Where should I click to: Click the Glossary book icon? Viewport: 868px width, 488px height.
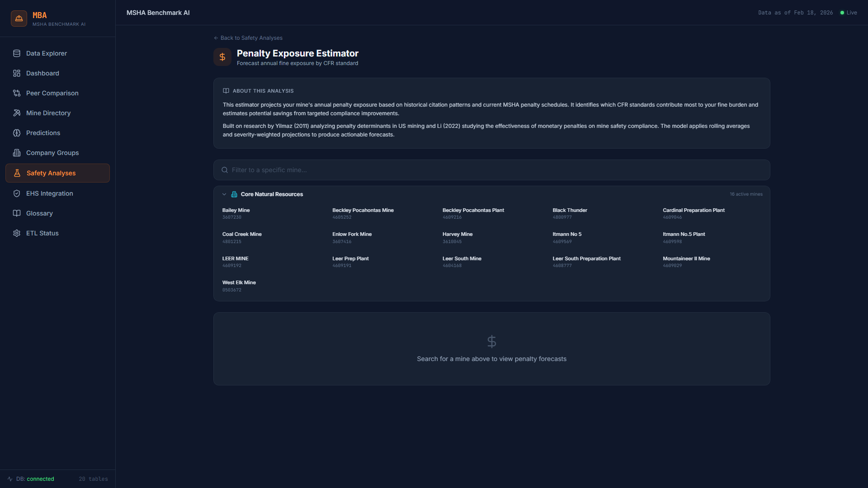pos(17,213)
